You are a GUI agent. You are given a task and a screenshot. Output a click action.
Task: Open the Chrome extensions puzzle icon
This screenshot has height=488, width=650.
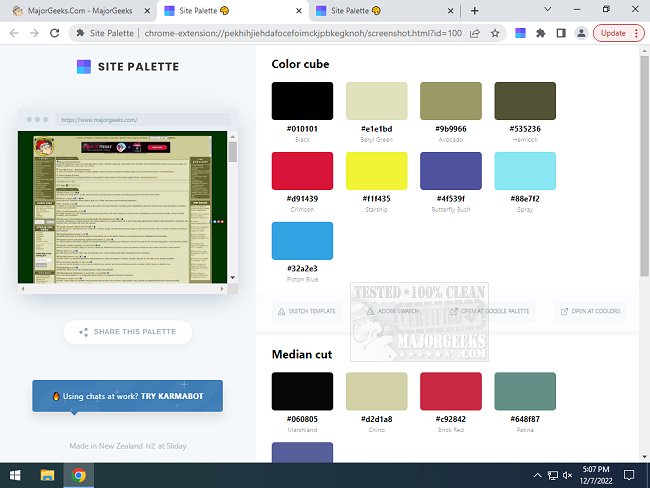pyautogui.click(x=541, y=33)
